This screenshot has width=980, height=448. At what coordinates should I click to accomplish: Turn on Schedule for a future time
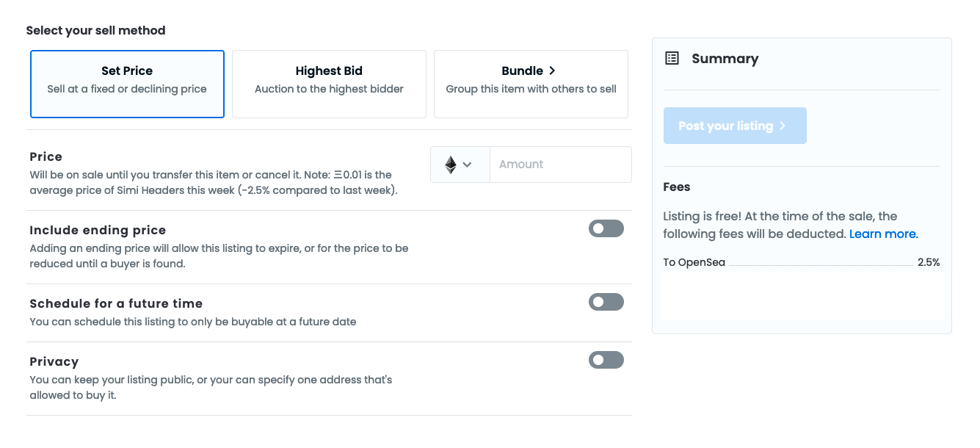pyautogui.click(x=606, y=302)
